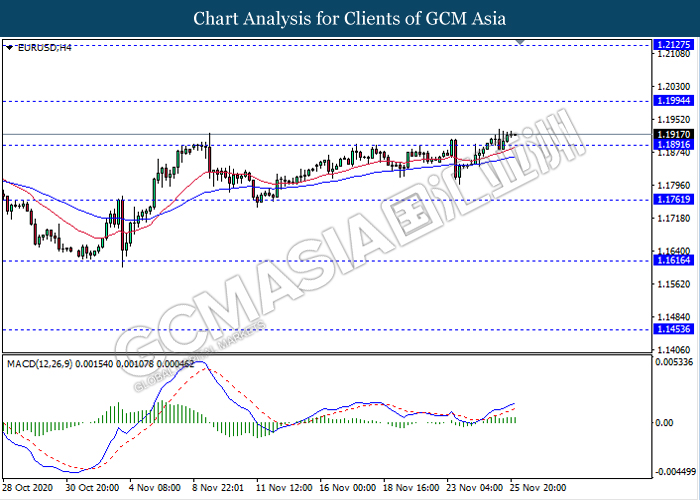Viewport: 700px width, 500px height.
Task: Click the MACD scale value 0.005336
Action: pos(674,362)
